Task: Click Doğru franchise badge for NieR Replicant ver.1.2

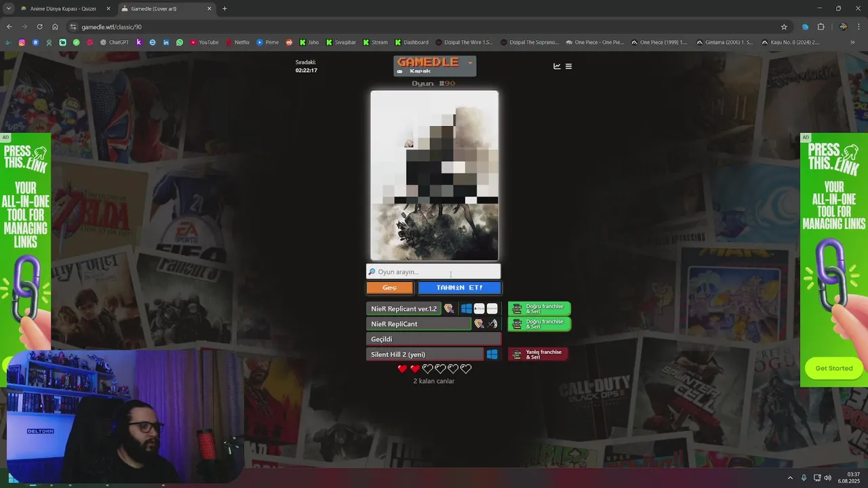Action: 539,308
